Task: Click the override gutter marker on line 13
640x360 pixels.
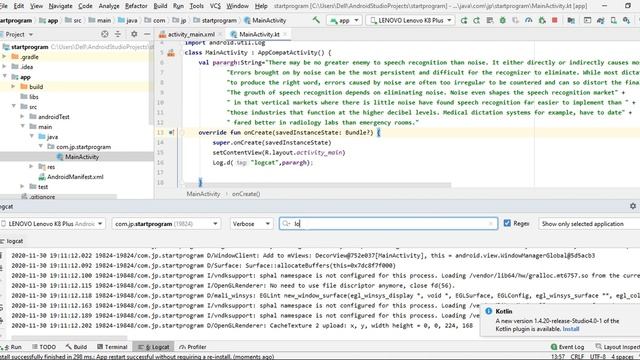Action: (171, 132)
